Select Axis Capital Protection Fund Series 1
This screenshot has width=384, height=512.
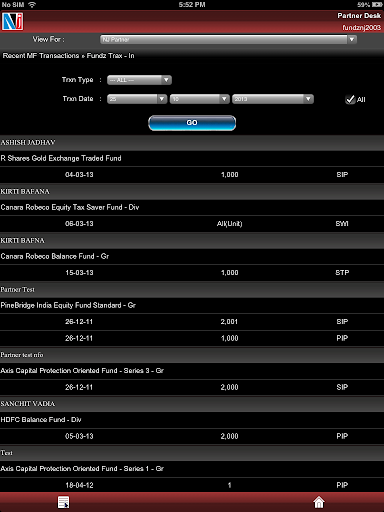coord(192,469)
